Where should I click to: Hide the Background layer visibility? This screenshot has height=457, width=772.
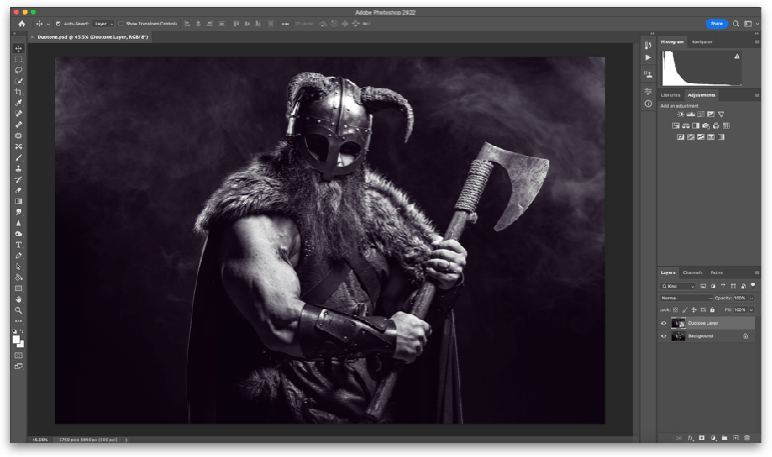[663, 336]
